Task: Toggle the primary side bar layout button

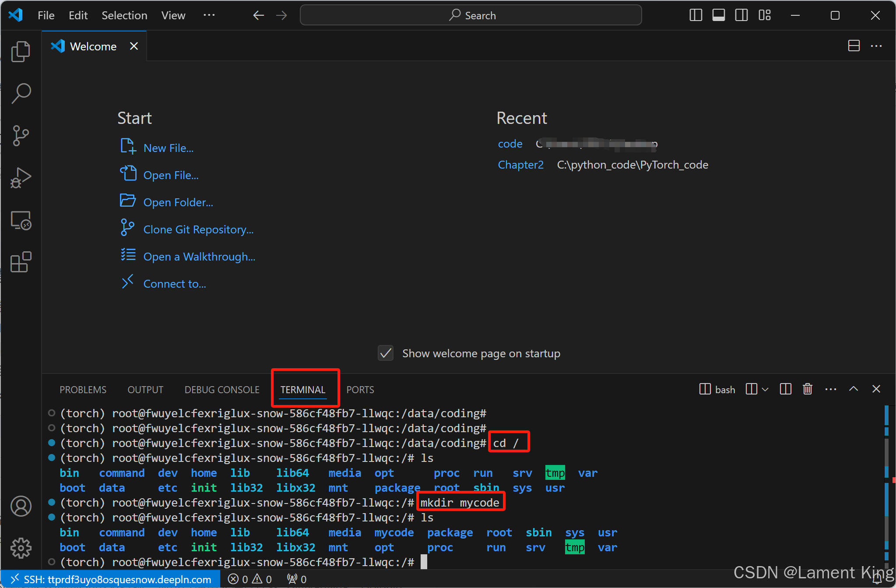Action: tap(696, 15)
